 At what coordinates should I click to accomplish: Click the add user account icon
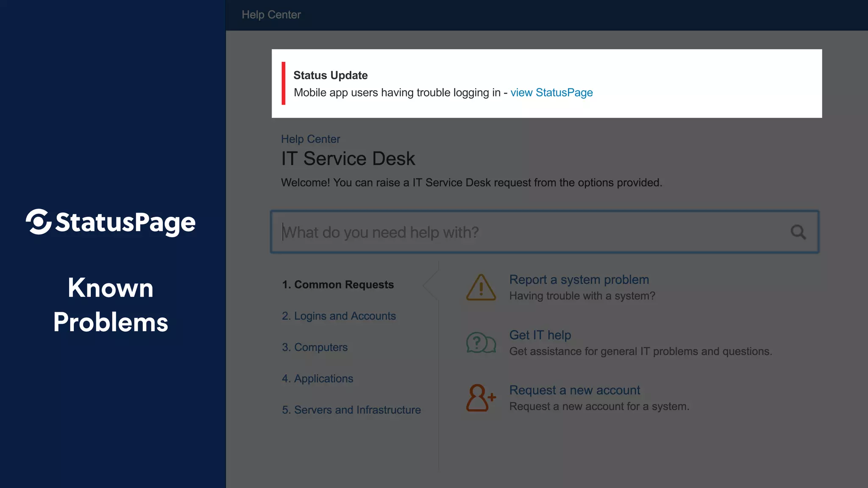[x=481, y=398]
